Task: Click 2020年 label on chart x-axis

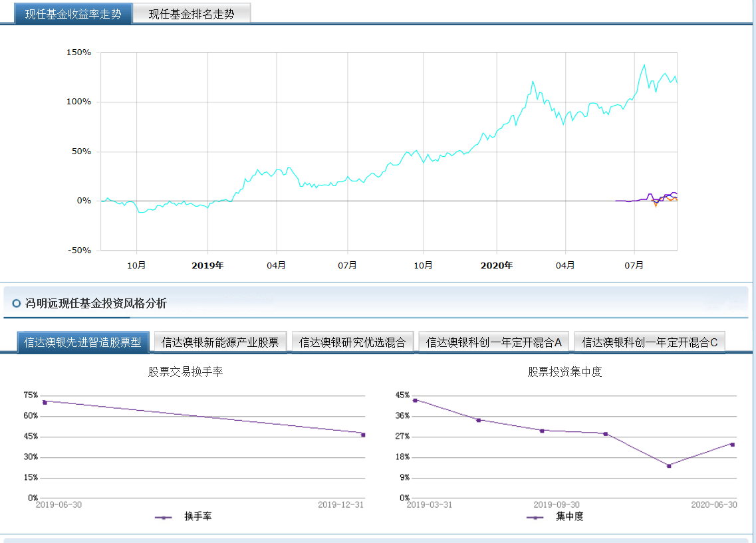Action: click(497, 265)
